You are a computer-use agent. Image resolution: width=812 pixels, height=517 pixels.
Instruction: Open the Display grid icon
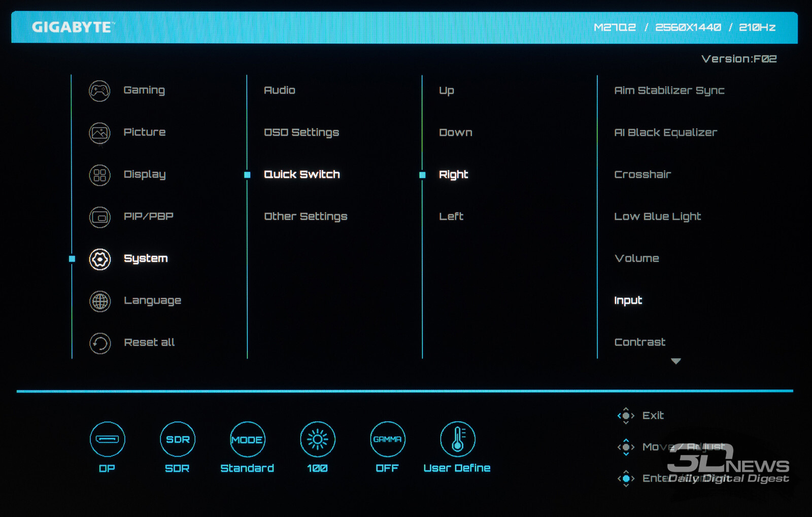coord(99,175)
